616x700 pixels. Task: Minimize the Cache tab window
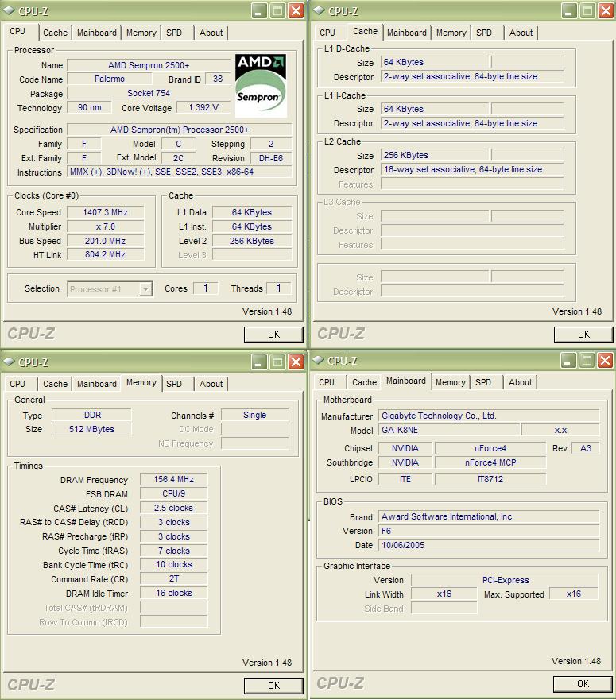[x=569, y=10]
